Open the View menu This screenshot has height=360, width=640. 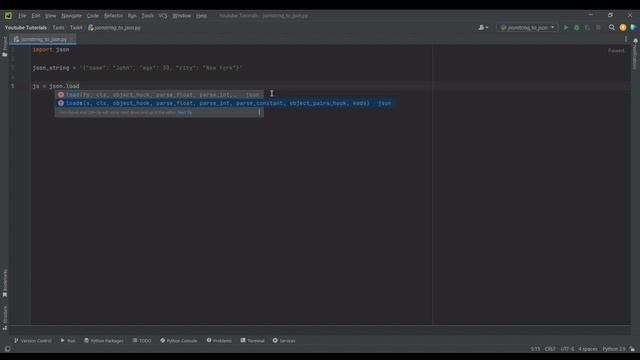[50, 16]
